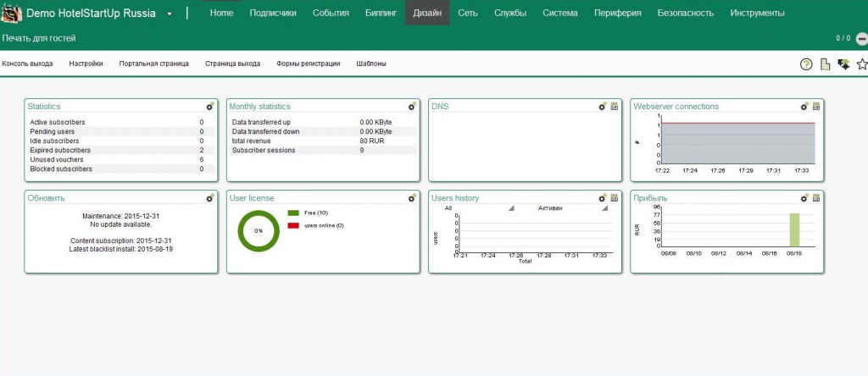Viewport: 868px width, 376px height.
Task: Click the Pending users row
Action: pos(120,131)
